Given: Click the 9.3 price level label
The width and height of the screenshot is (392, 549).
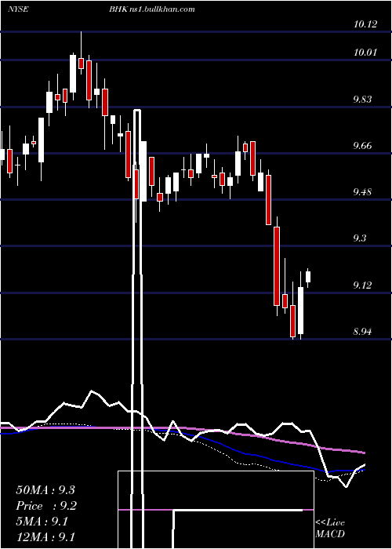Looking at the screenshot, I should tap(360, 238).
